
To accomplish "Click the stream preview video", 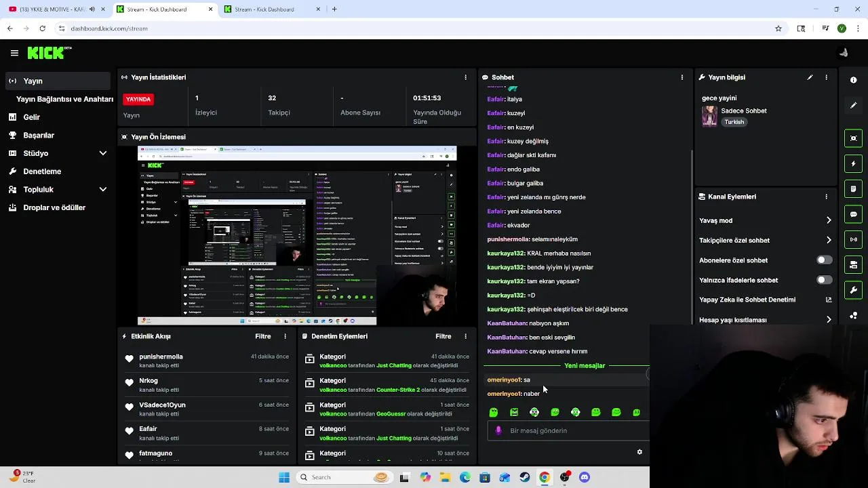I will 297,236.
